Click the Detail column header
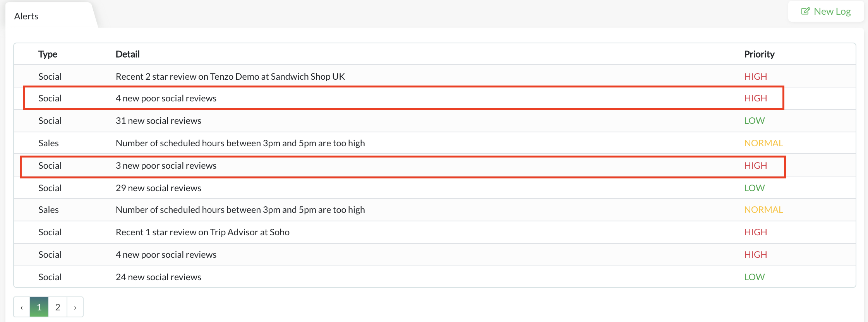The width and height of the screenshot is (868, 322). tap(128, 54)
